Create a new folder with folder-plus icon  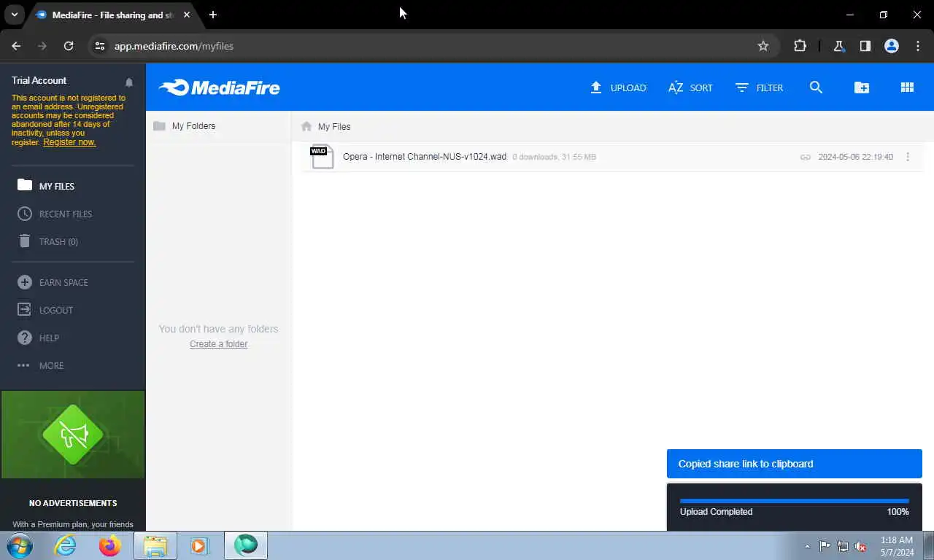coord(862,87)
